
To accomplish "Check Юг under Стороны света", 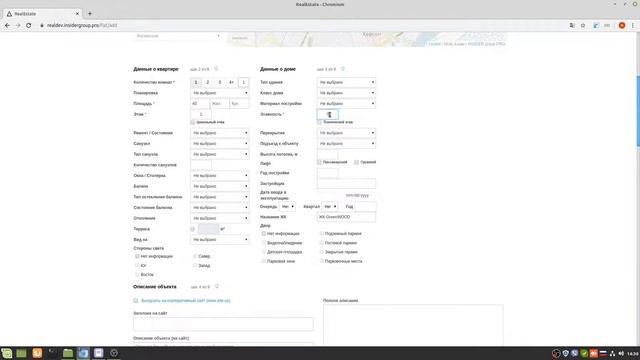I will 137,265.
